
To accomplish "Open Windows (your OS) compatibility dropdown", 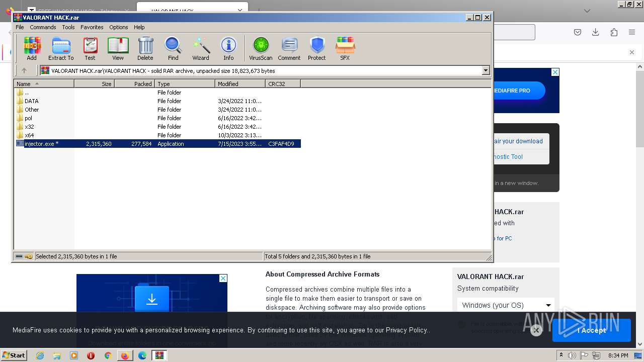I will pos(506,305).
